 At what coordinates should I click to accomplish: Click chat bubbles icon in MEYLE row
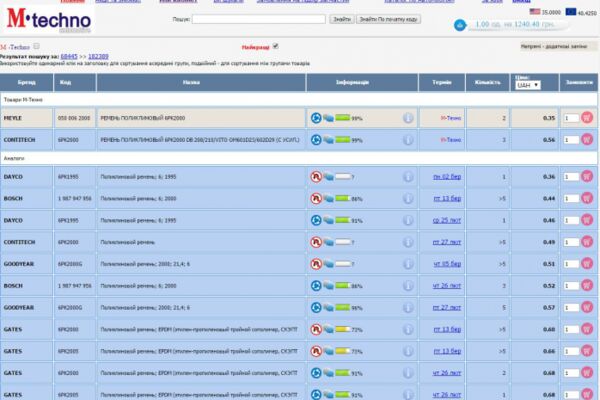[x=328, y=118]
